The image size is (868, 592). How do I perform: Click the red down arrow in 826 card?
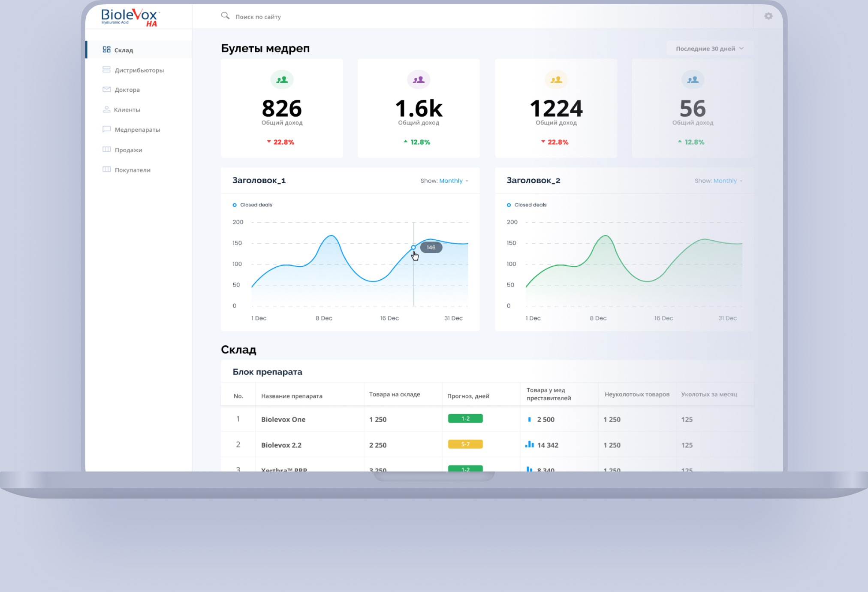click(x=269, y=142)
